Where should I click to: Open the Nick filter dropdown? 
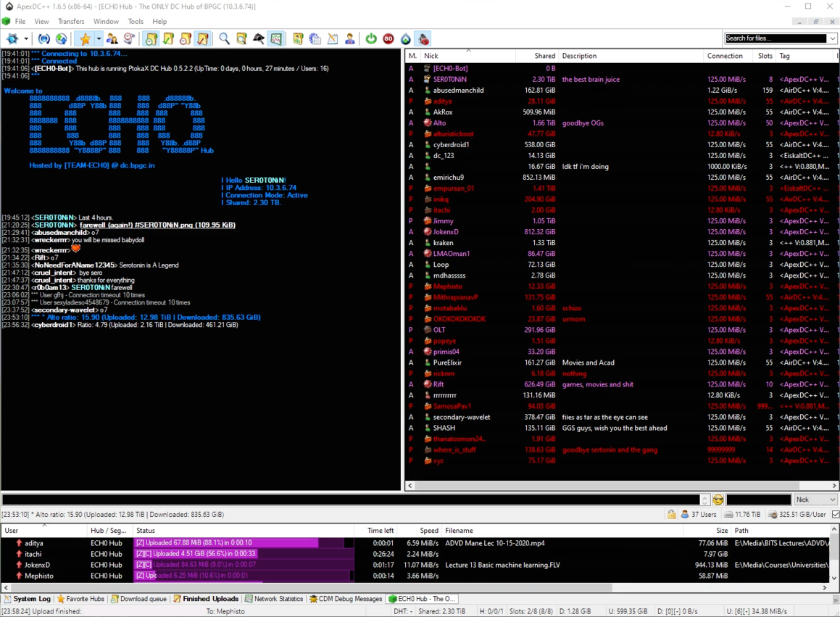click(x=816, y=500)
